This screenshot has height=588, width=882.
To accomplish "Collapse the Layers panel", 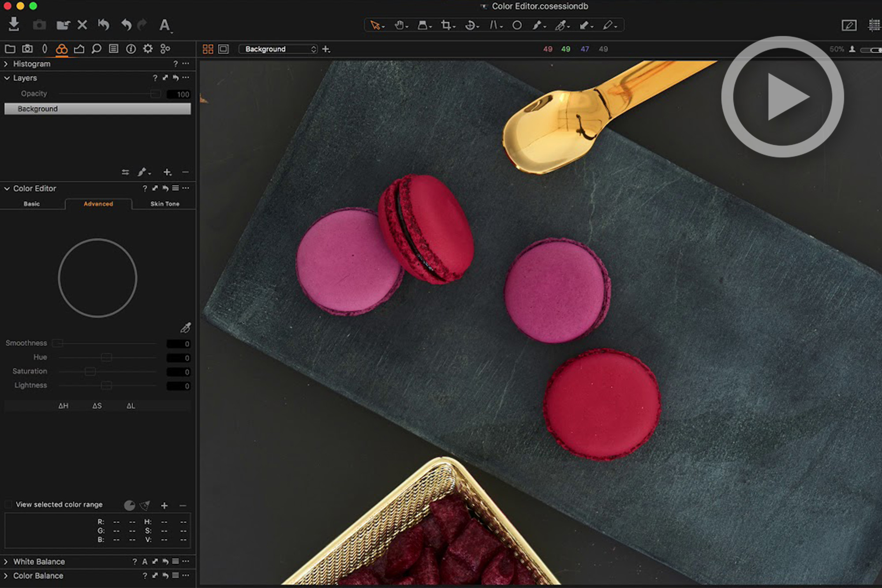I will tap(6, 78).
